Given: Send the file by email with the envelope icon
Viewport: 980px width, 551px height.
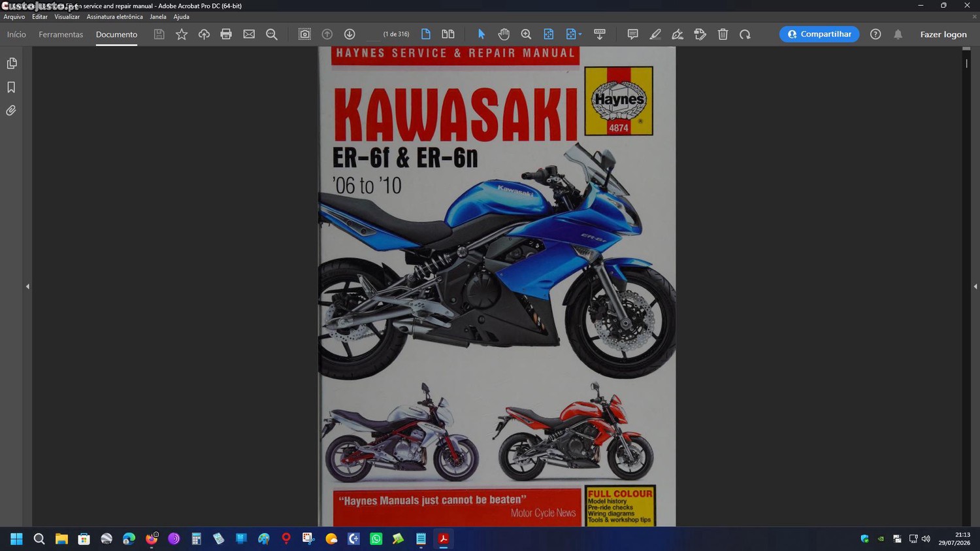Looking at the screenshot, I should tap(249, 34).
